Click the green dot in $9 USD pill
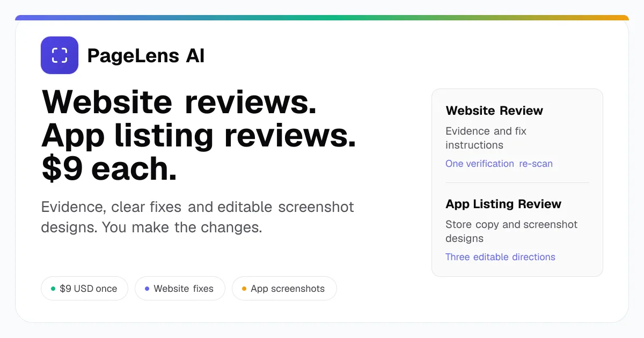Screen dimensions: 644x338 (x=53, y=289)
